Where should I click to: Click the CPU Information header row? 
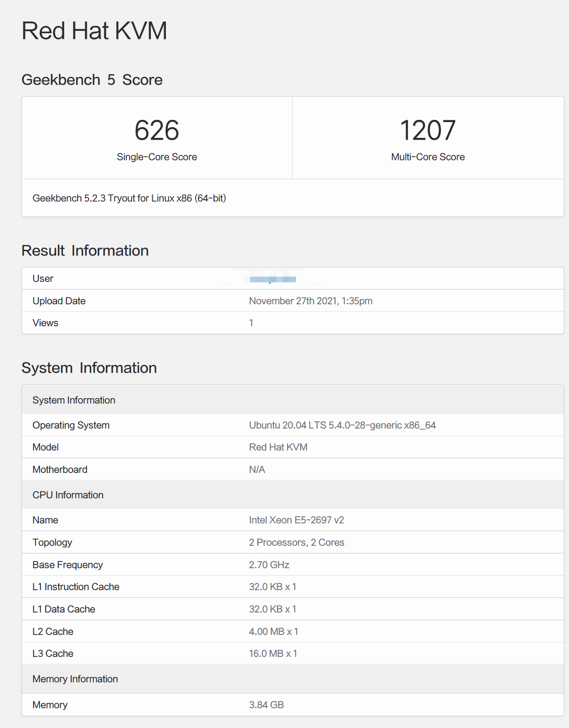click(x=293, y=495)
